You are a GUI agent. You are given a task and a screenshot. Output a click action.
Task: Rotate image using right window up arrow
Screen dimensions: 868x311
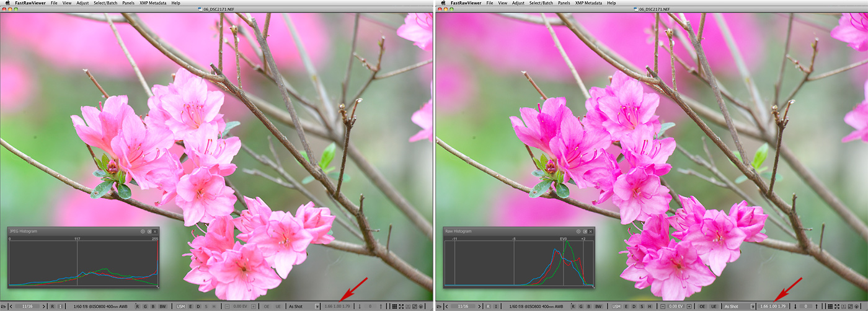(817, 306)
